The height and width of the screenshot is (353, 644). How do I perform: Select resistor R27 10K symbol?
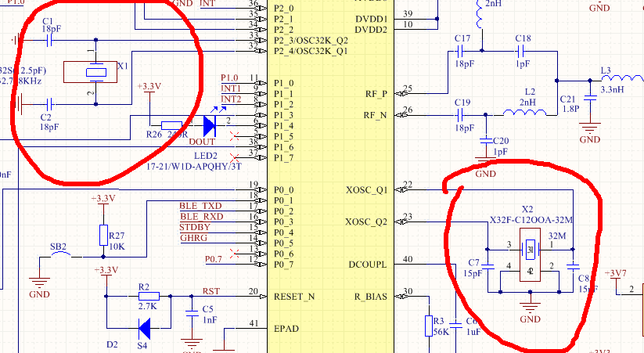point(103,235)
